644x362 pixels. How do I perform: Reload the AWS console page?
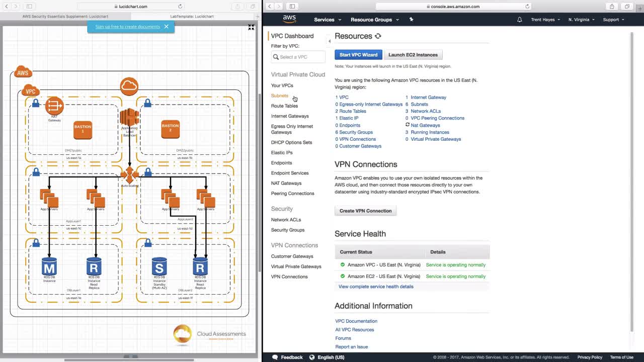click(527, 7)
